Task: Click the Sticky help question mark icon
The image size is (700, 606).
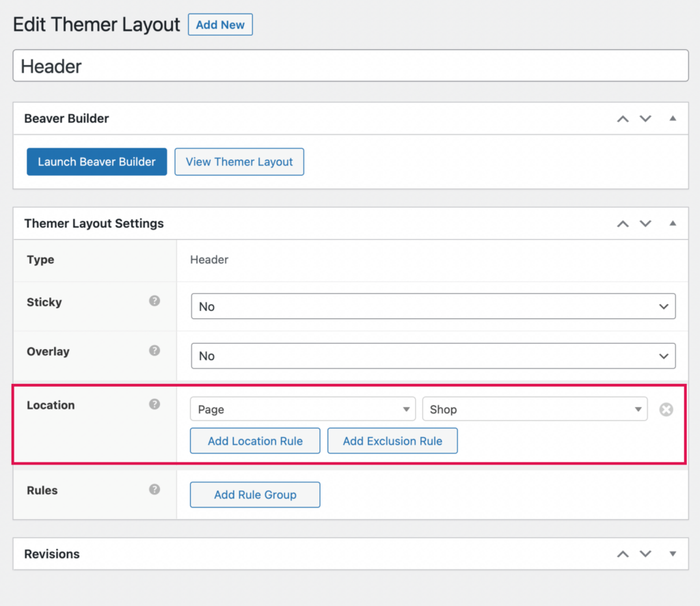Action: click(154, 301)
